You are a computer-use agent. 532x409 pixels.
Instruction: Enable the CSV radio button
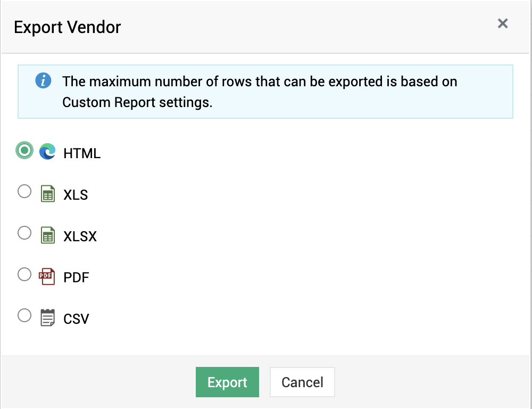pyautogui.click(x=24, y=315)
